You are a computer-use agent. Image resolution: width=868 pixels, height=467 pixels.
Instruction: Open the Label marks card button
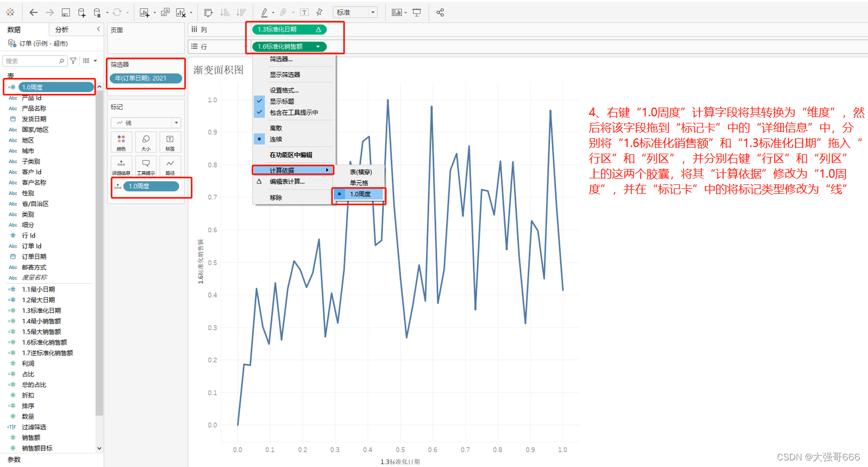click(170, 142)
